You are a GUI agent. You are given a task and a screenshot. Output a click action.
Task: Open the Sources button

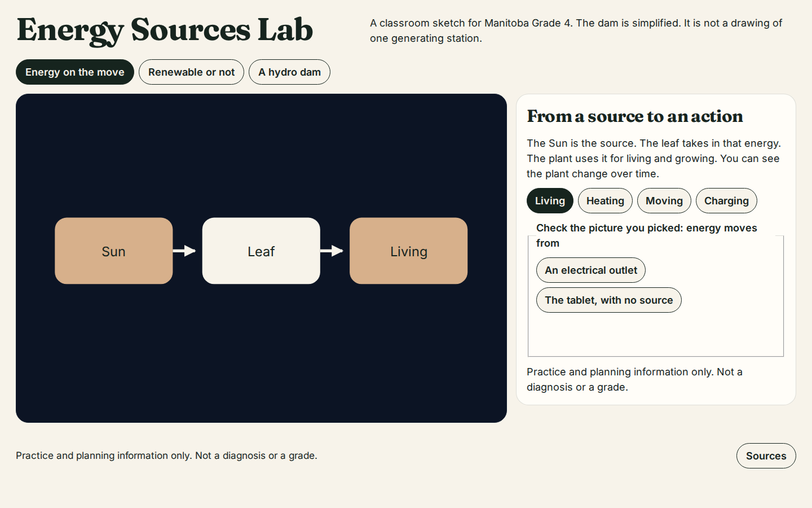[x=766, y=456]
